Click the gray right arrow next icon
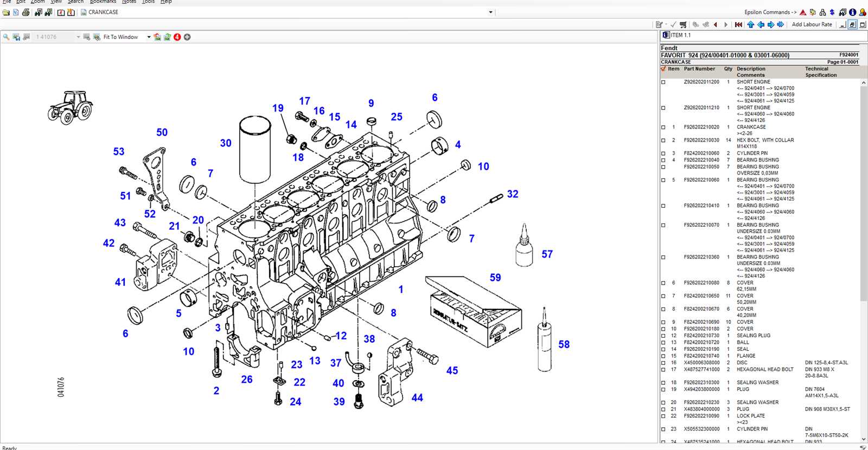Screen dimensions: 868x450 (726, 24)
